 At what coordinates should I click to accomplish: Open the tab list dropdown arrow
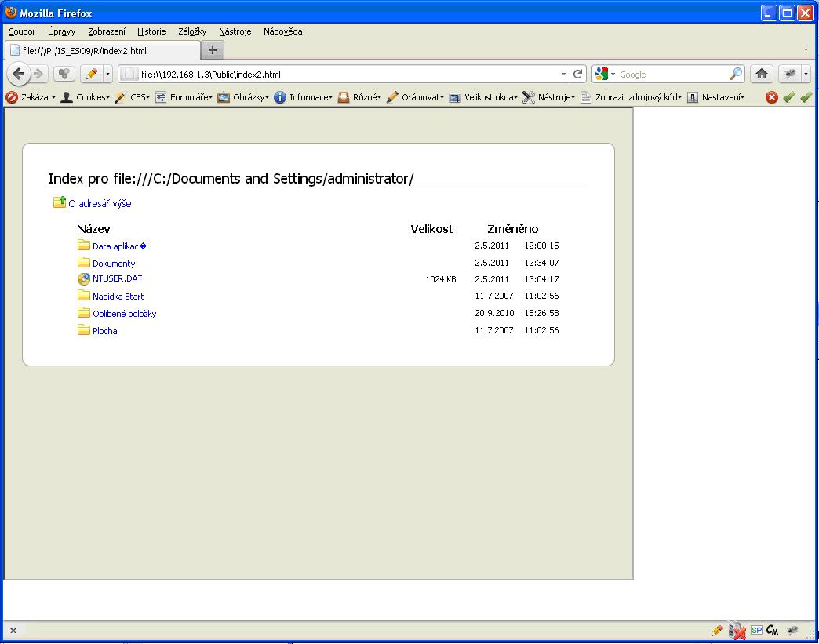pyautogui.click(x=806, y=50)
